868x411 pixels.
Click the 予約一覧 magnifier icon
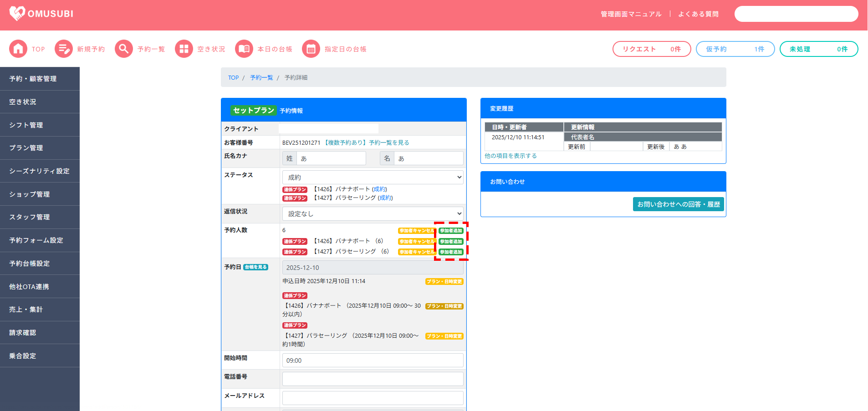124,49
